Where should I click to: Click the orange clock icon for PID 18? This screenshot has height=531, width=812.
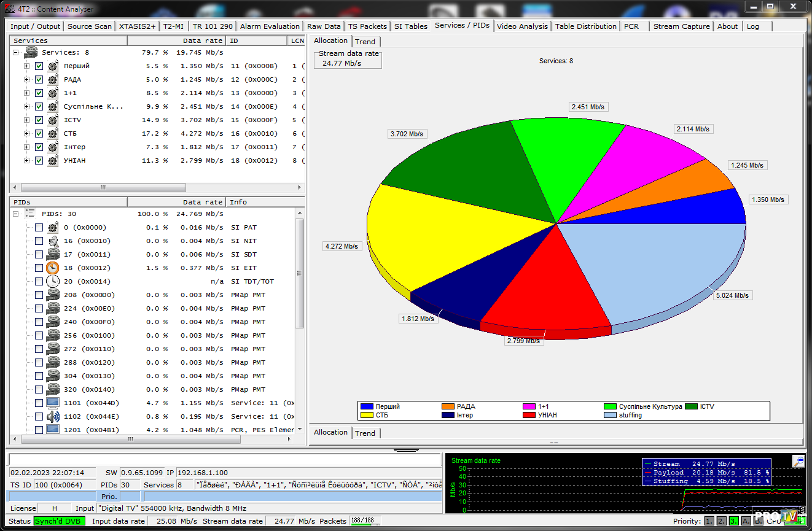click(x=53, y=268)
